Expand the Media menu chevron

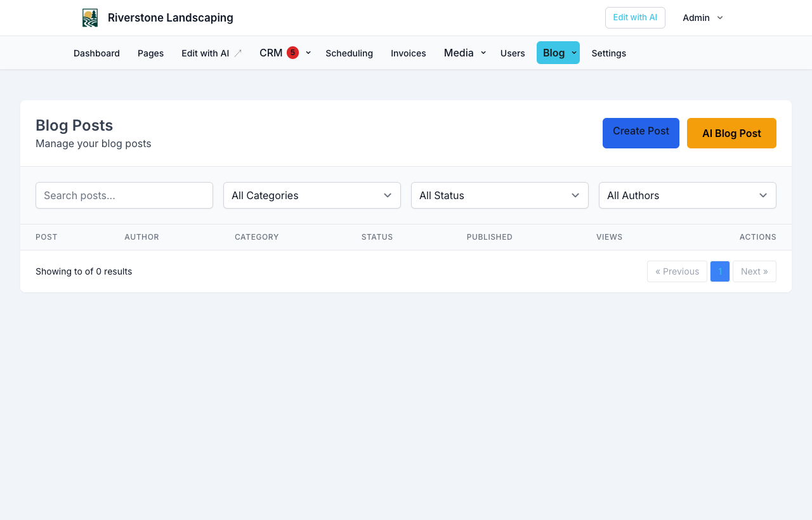pyautogui.click(x=483, y=53)
